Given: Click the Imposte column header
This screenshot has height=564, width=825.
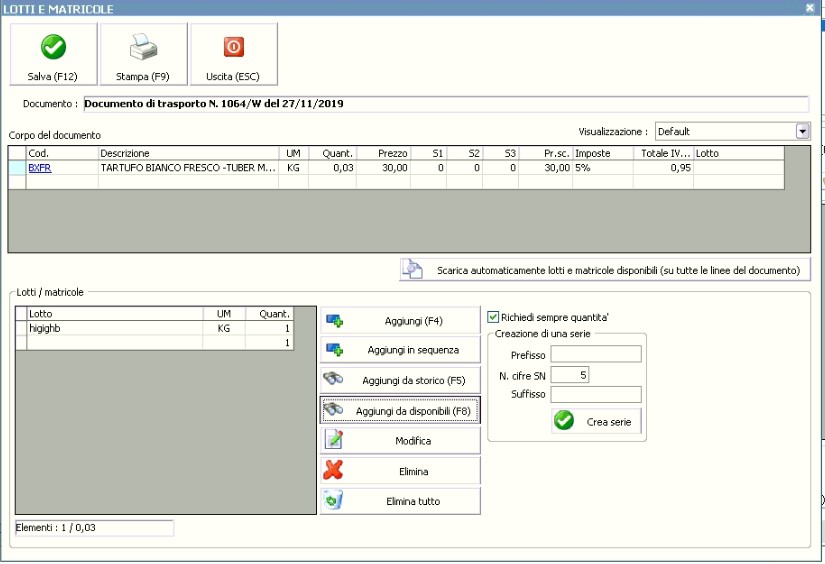Looking at the screenshot, I should tap(603, 153).
